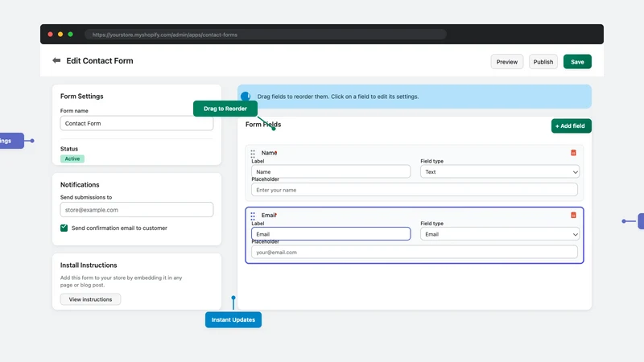
Task: Click the Form name input field
Action: click(137, 123)
